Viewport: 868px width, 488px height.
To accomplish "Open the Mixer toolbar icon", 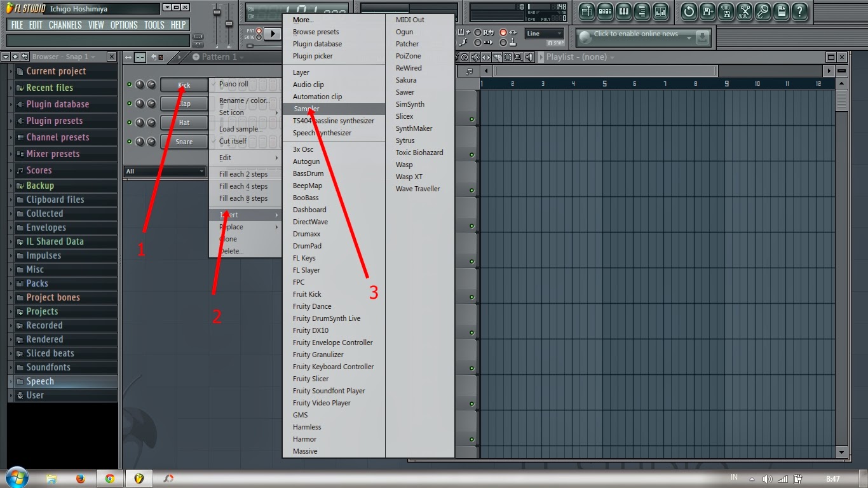I will point(660,11).
